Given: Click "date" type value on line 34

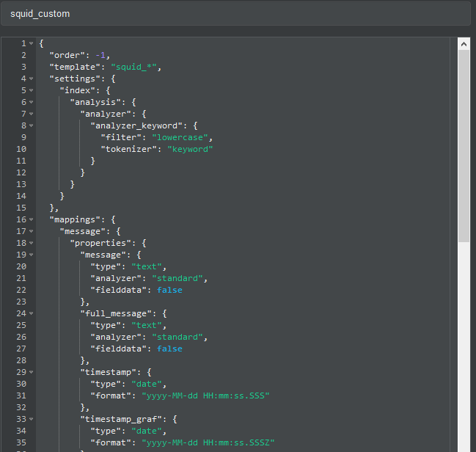Looking at the screenshot, I should point(147,431).
